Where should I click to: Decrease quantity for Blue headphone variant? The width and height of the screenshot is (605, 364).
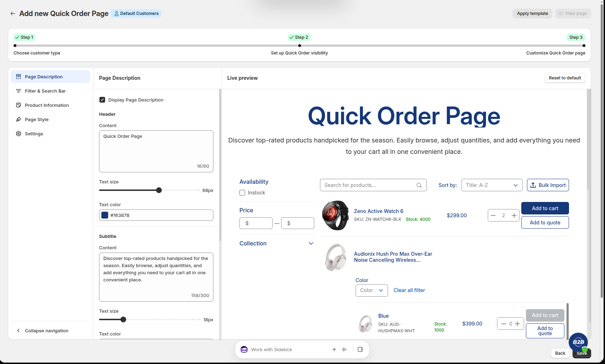pyautogui.click(x=503, y=324)
